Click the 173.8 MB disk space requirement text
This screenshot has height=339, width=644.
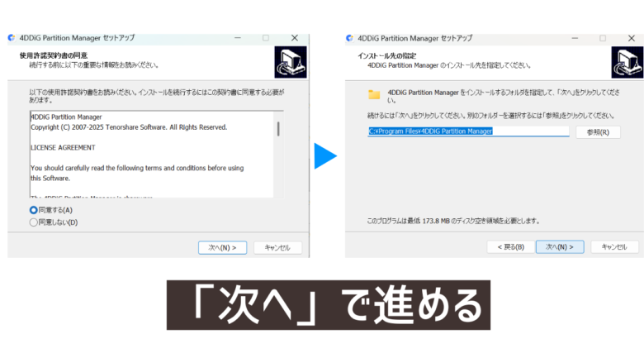[453, 222]
